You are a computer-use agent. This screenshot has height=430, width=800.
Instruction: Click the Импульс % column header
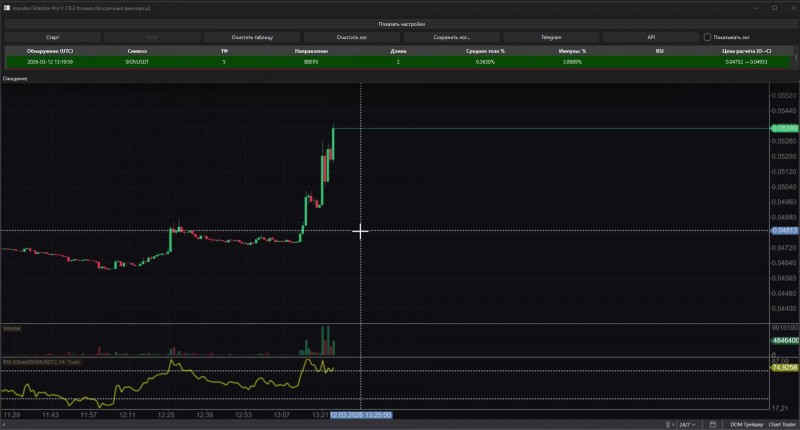(572, 51)
